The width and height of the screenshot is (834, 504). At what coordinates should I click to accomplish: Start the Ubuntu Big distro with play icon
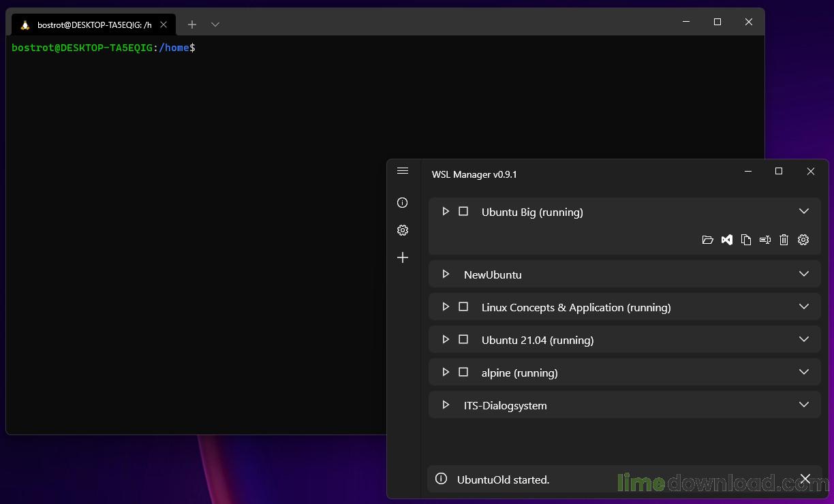[446, 212]
